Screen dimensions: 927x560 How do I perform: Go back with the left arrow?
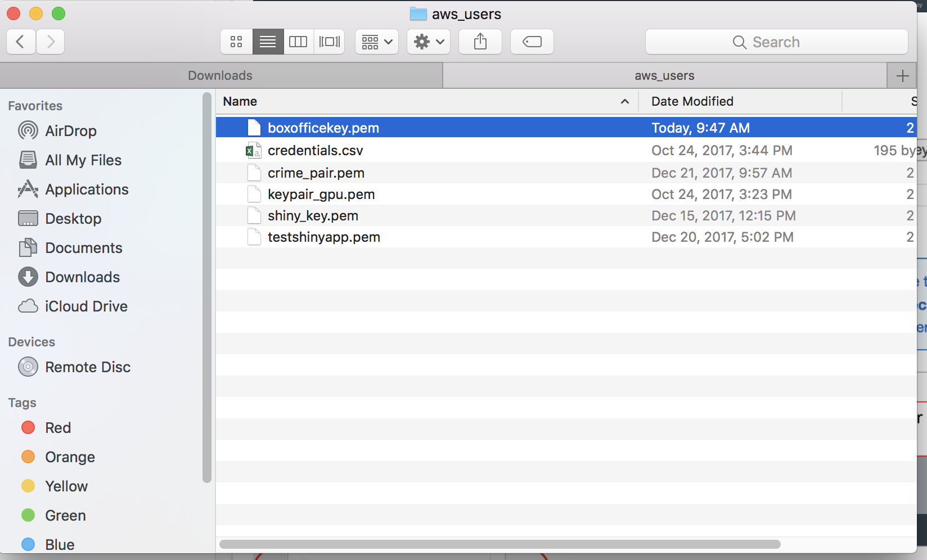[21, 42]
